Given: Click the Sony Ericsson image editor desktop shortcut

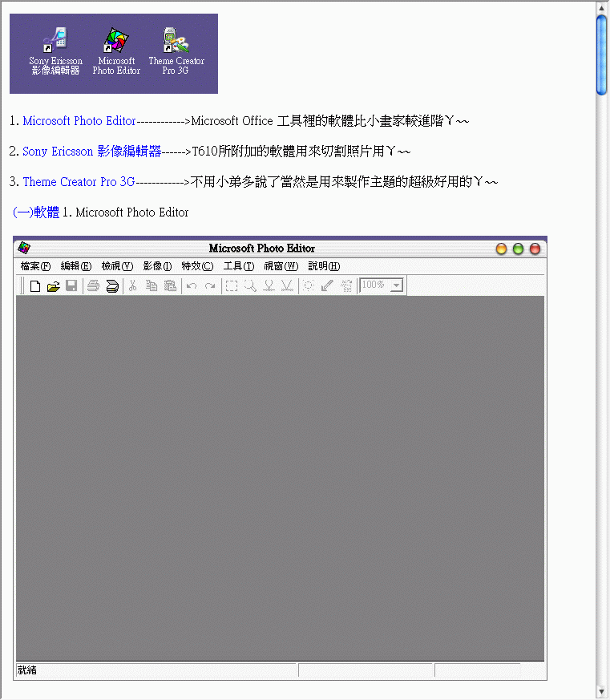Looking at the screenshot, I should (x=55, y=51).
